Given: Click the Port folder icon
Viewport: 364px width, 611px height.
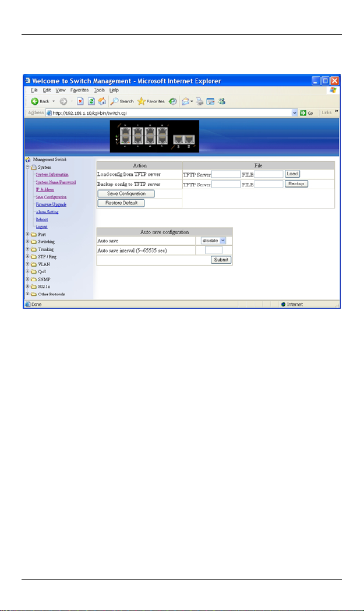Looking at the screenshot, I should 34,235.
